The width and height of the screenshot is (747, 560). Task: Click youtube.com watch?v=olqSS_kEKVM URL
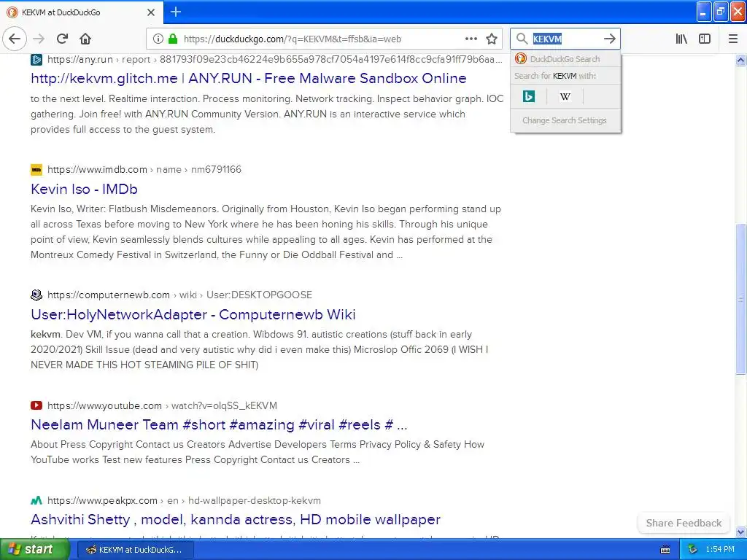[x=162, y=405]
